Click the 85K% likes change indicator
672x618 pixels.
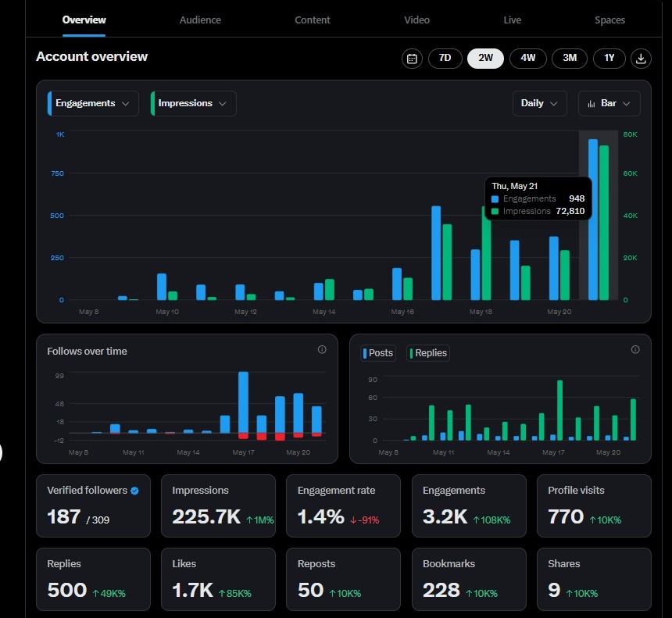click(235, 594)
